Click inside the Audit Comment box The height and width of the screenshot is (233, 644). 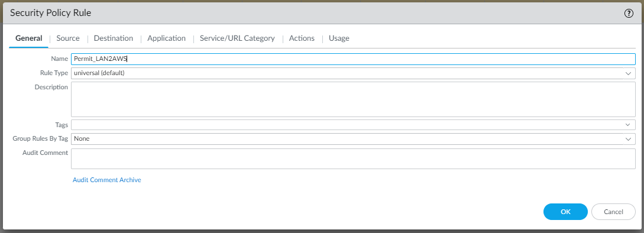click(353, 158)
